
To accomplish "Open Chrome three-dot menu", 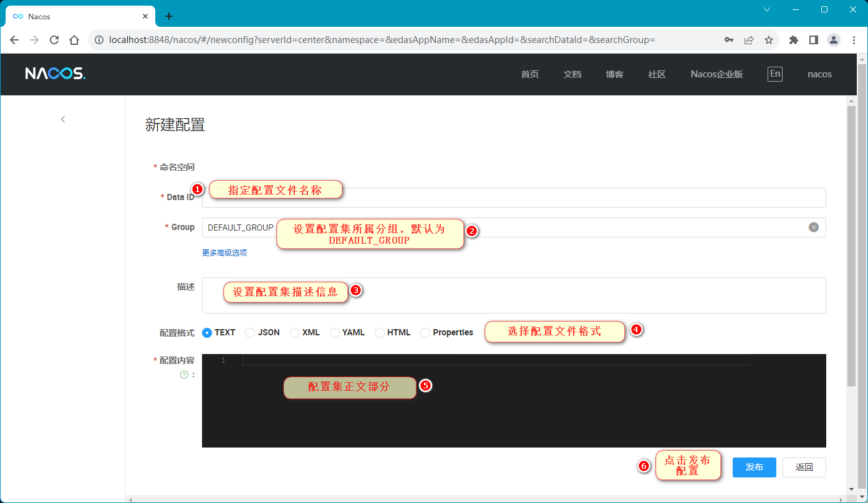I will (854, 40).
